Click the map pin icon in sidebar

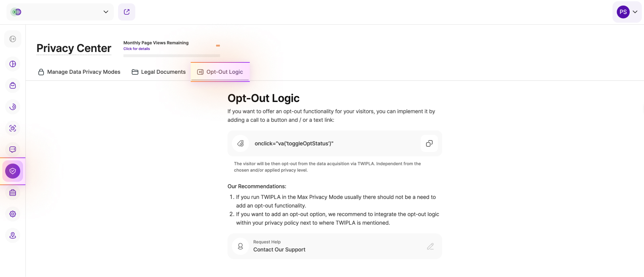pos(13,235)
